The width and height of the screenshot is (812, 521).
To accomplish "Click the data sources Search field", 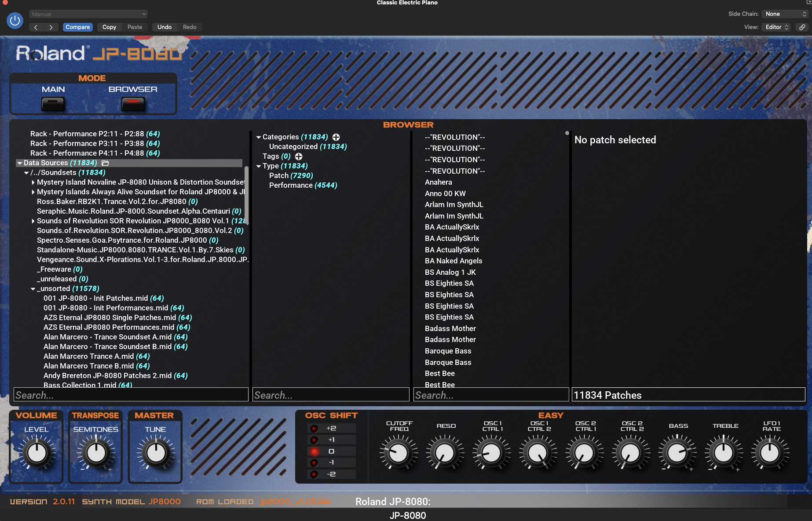I will (131, 395).
